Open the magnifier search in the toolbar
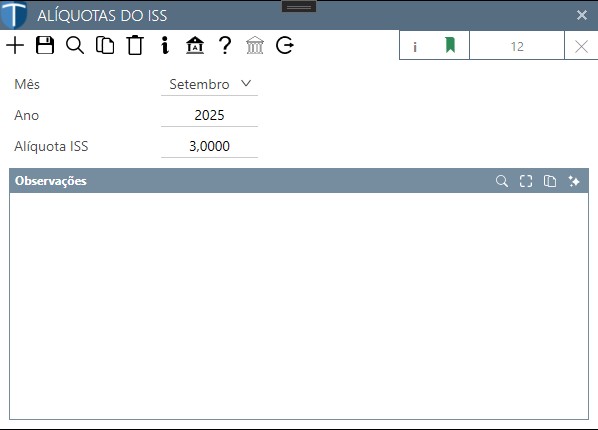This screenshot has height=430, width=598. (75, 46)
